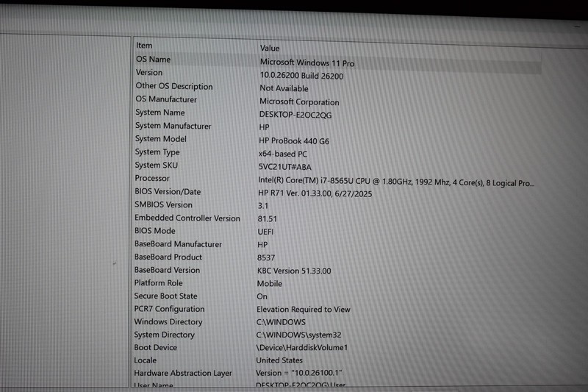This screenshot has width=588, height=392.
Task: Select the 'Mobile' platform role value
Action: [x=269, y=284]
